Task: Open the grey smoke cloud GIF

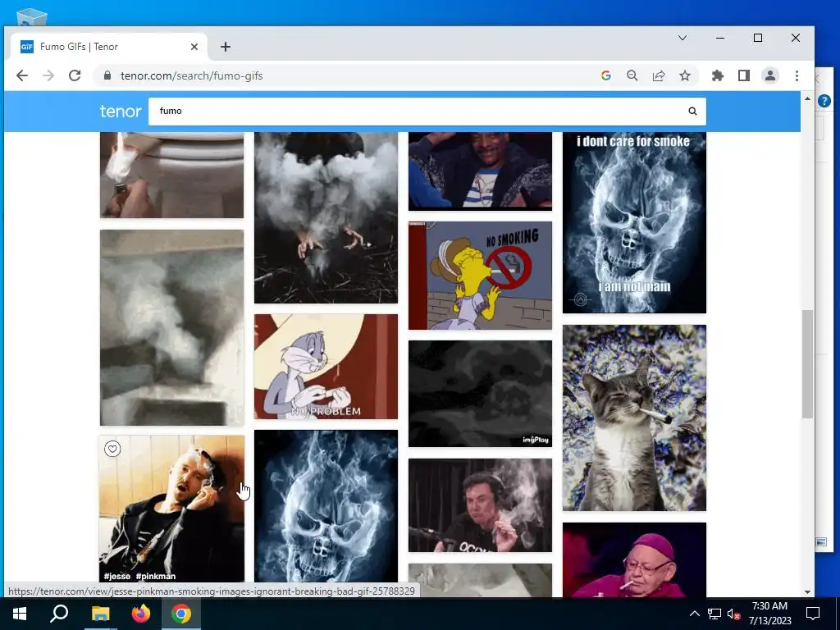Action: 171,328
